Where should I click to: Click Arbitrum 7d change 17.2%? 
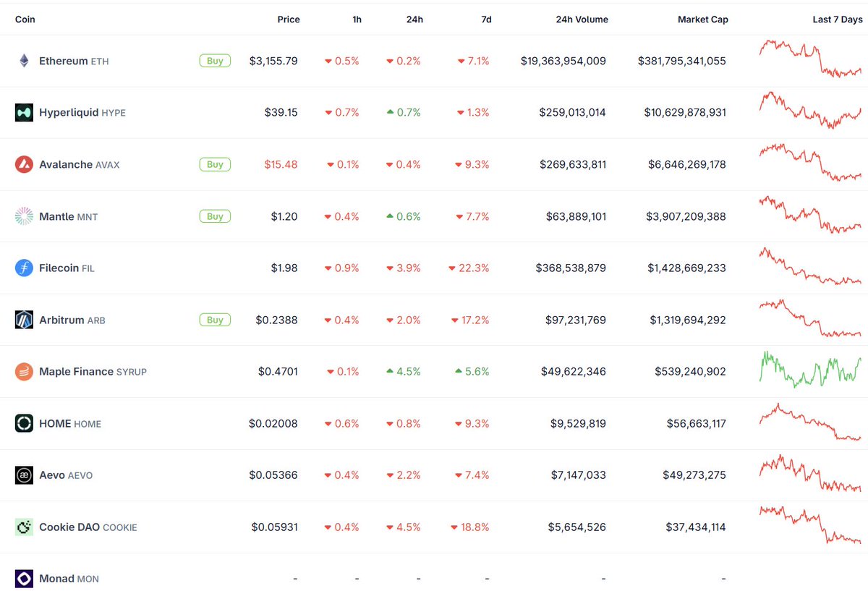tap(470, 320)
